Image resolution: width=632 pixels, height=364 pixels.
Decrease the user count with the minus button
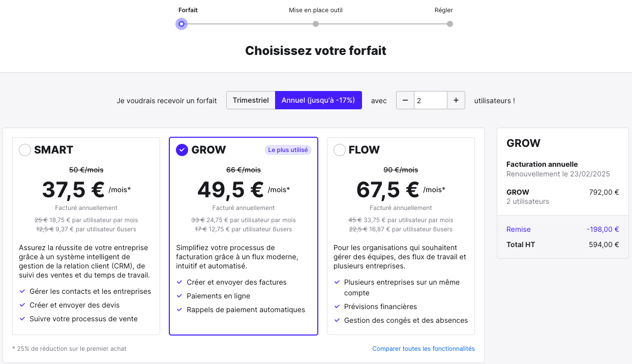coord(405,101)
